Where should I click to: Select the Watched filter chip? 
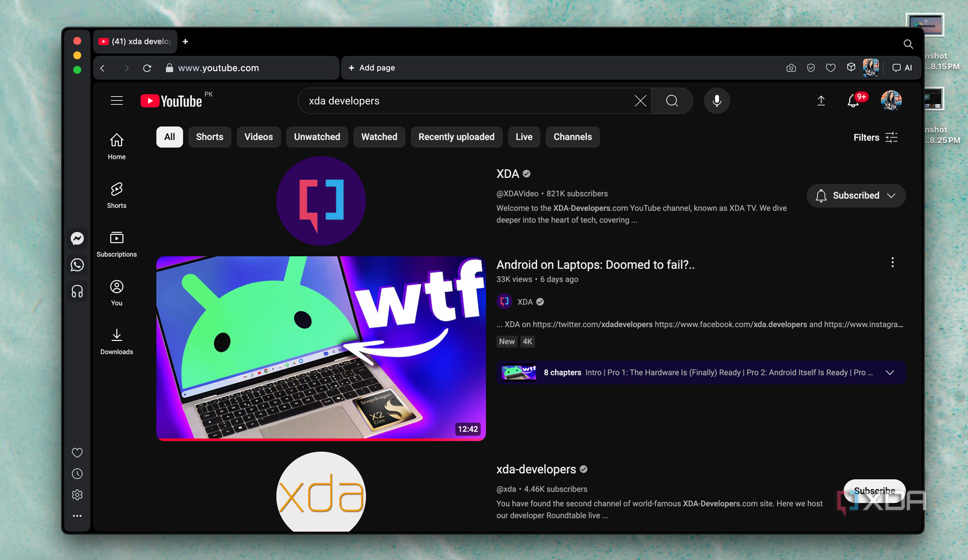click(379, 137)
